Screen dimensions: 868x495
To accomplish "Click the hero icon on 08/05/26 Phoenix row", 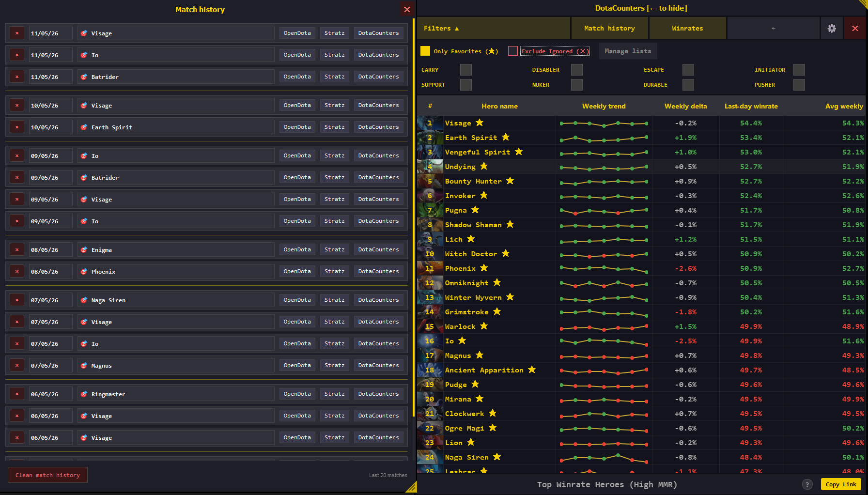I will pyautogui.click(x=84, y=271).
